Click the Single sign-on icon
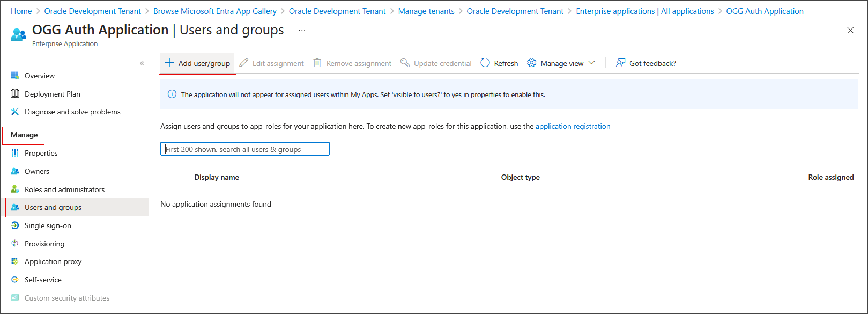Viewport: 868px width, 314px height. coord(15,225)
